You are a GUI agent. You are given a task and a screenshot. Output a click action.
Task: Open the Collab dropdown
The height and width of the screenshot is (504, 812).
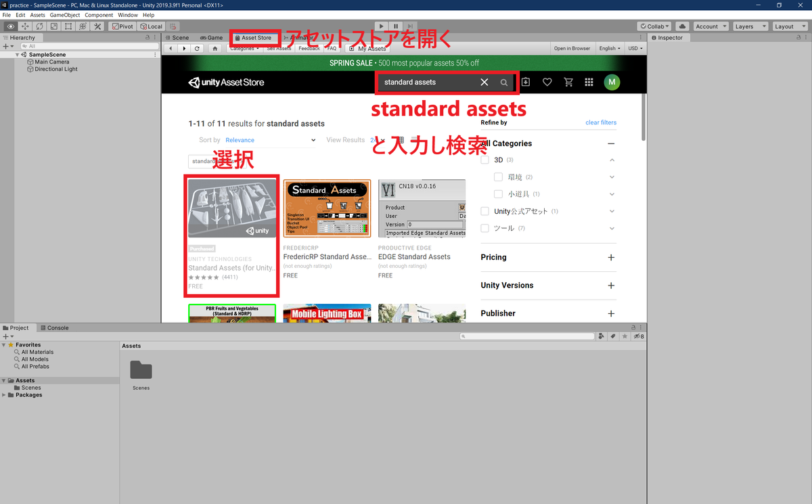654,26
